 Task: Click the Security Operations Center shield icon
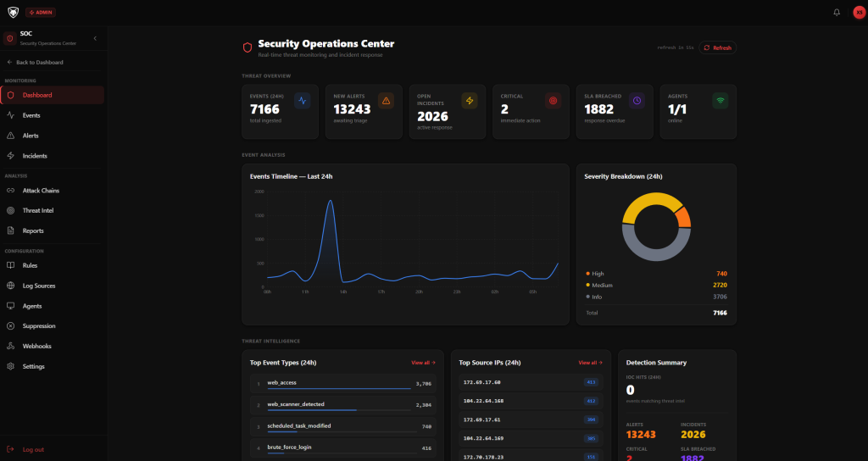248,47
